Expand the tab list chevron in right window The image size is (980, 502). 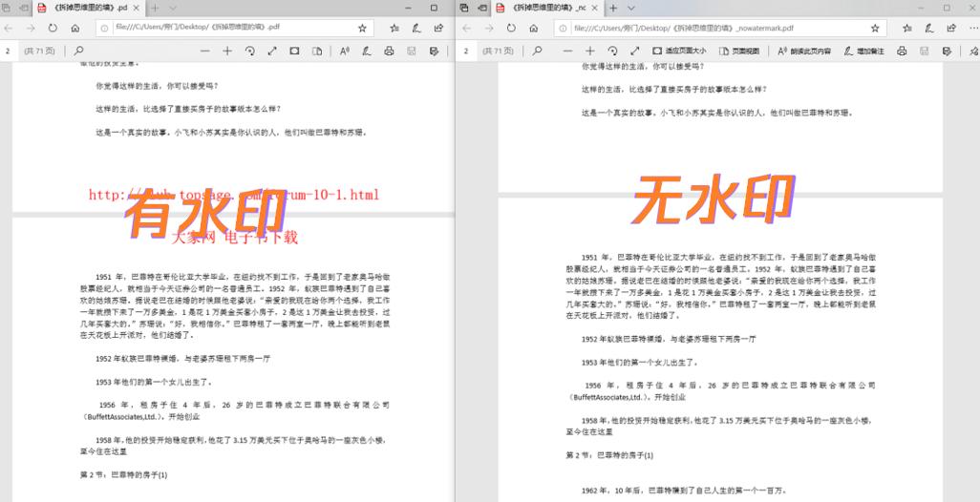(x=629, y=8)
